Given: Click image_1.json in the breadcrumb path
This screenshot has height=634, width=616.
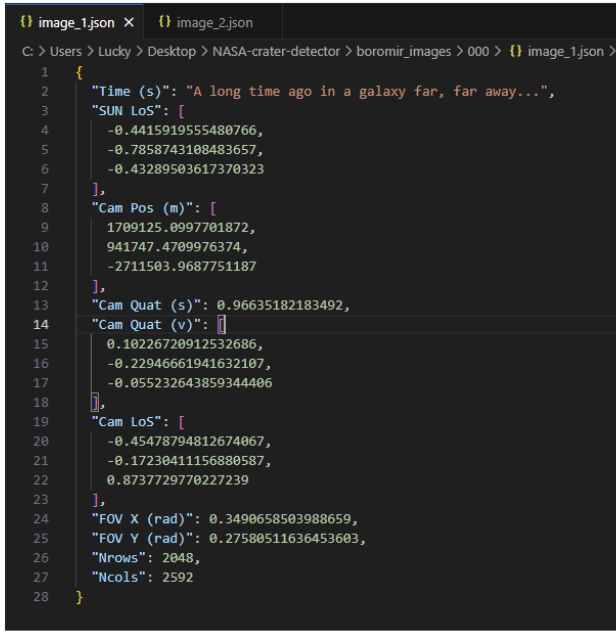Looking at the screenshot, I should 565,52.
